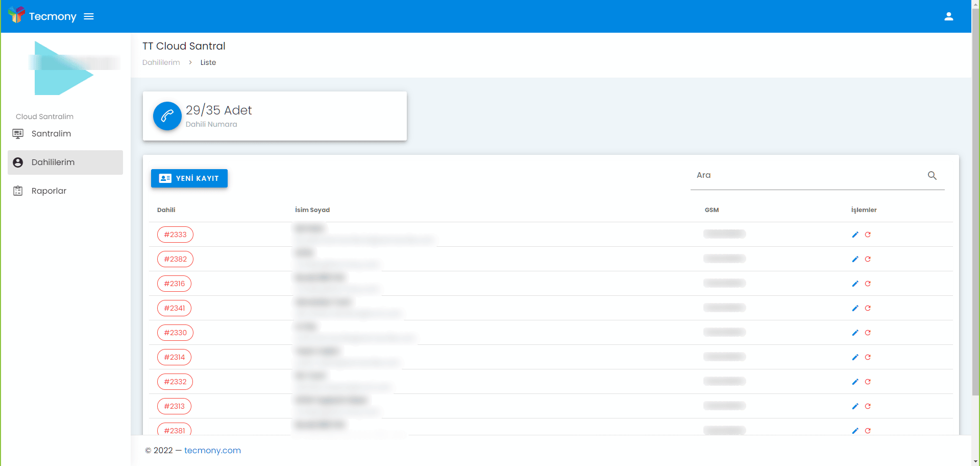Screen dimensions: 980x466
Task: Click the Dahililerim breadcrumb link
Action: (x=161, y=62)
